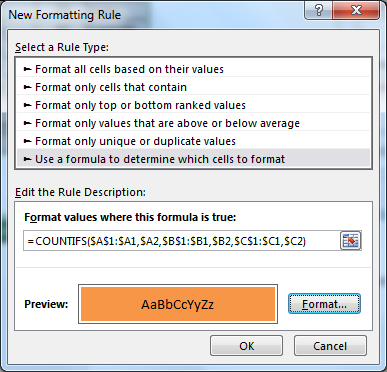Confirm the rule with OK
This screenshot has width=387, height=372.
click(x=246, y=346)
